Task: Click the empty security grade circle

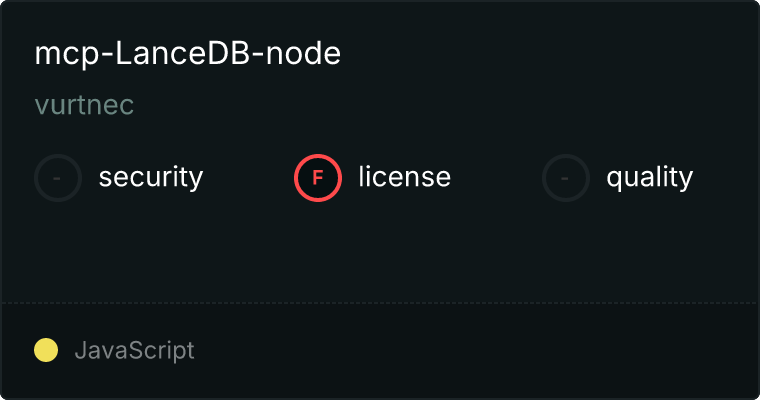Action: coord(58,178)
